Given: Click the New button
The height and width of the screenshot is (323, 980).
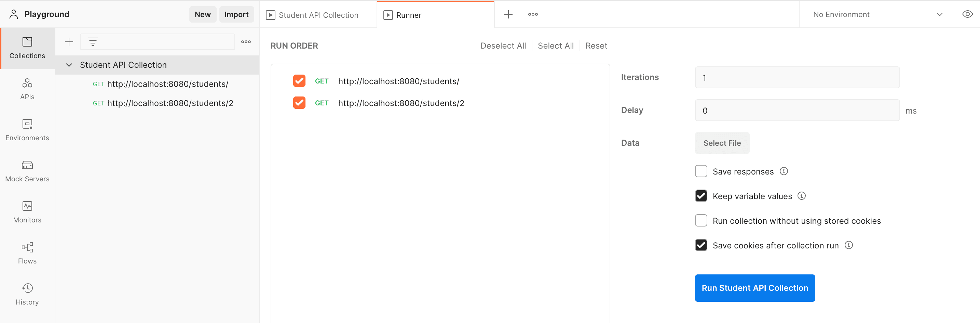Looking at the screenshot, I should tap(203, 14).
